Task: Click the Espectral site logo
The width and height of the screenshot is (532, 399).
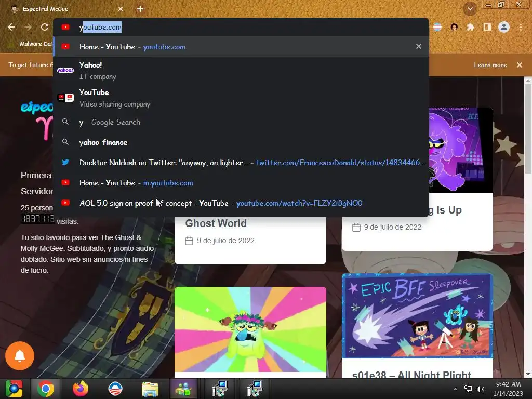Action: coord(37,121)
